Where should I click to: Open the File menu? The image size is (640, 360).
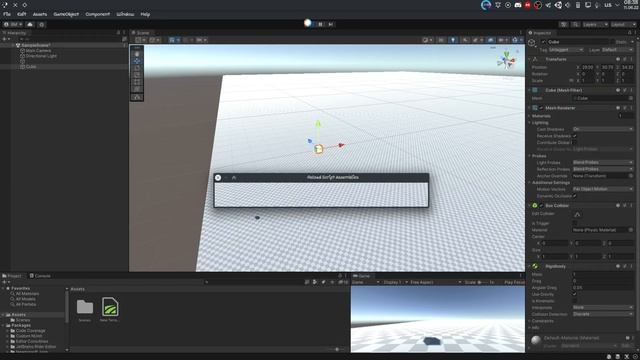click(7, 14)
